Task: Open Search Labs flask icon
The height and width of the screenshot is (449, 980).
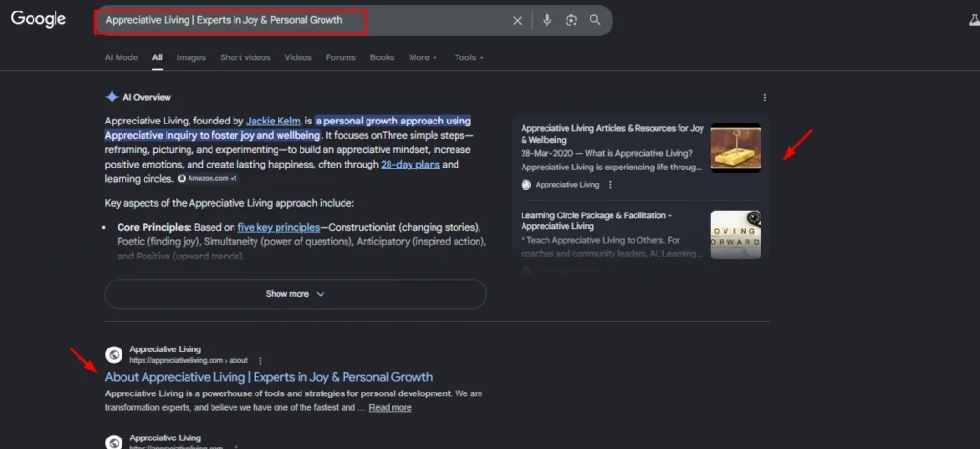Action: click(974, 21)
